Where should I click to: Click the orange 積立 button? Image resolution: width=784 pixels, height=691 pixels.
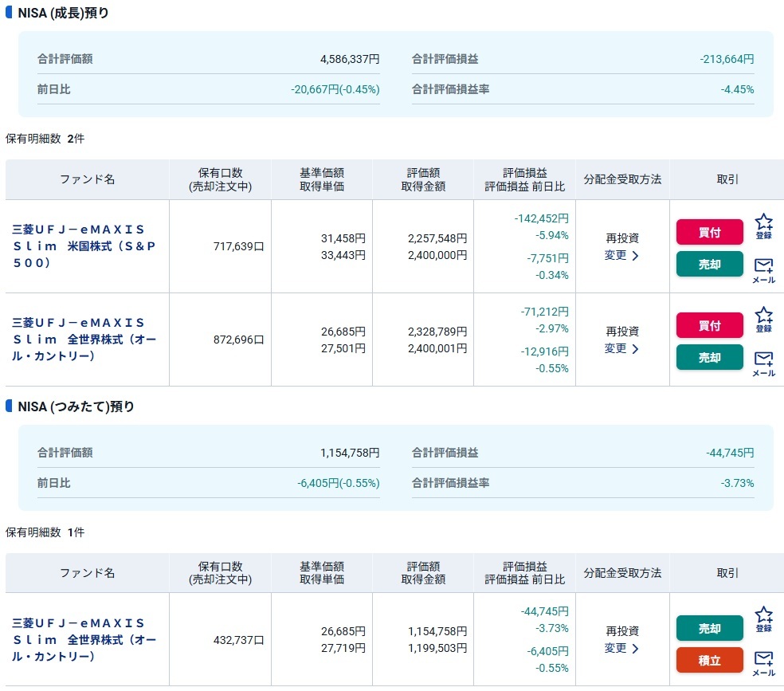[709, 660]
